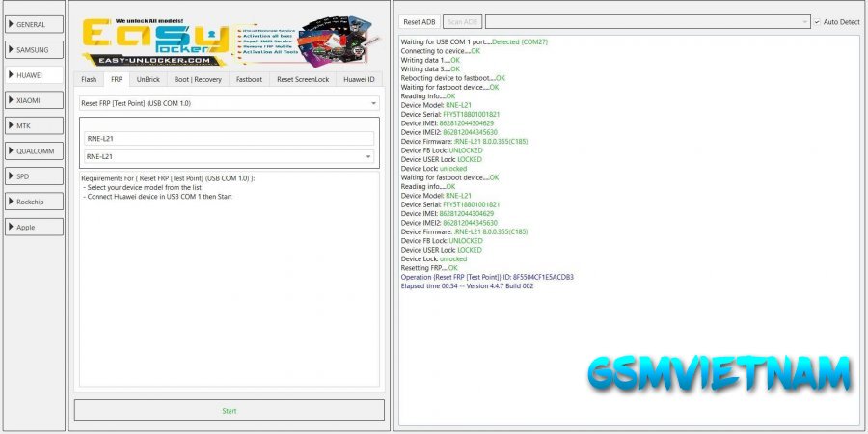This screenshot has height=434, width=868.
Task: Expand the Apple sidebar section
Action: click(x=35, y=227)
